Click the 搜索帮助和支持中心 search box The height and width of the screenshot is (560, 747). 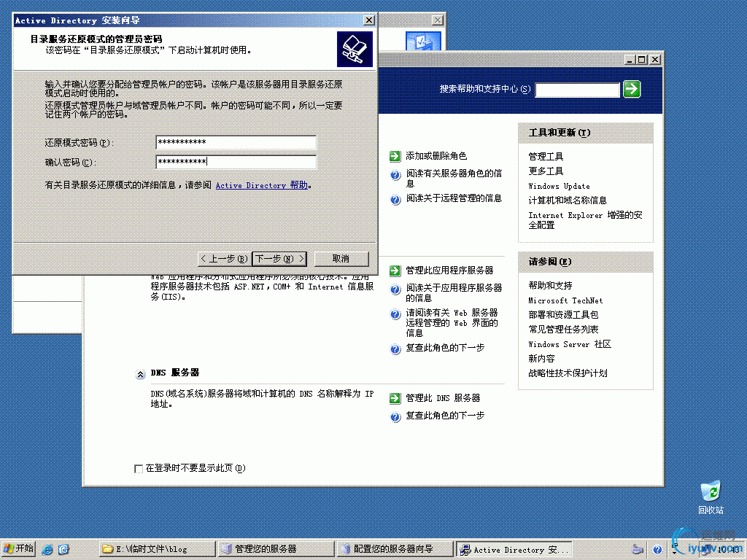click(578, 90)
